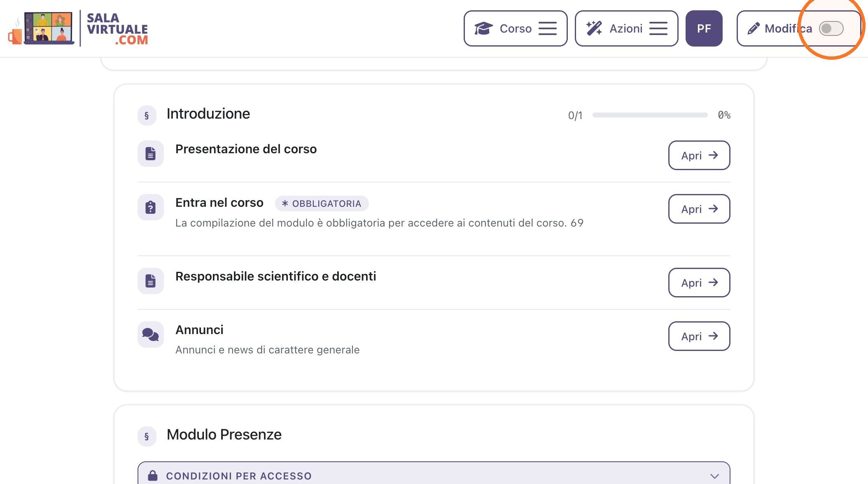The image size is (868, 484).
Task: Click the Entra nel corso clipboard icon
Action: tap(150, 207)
